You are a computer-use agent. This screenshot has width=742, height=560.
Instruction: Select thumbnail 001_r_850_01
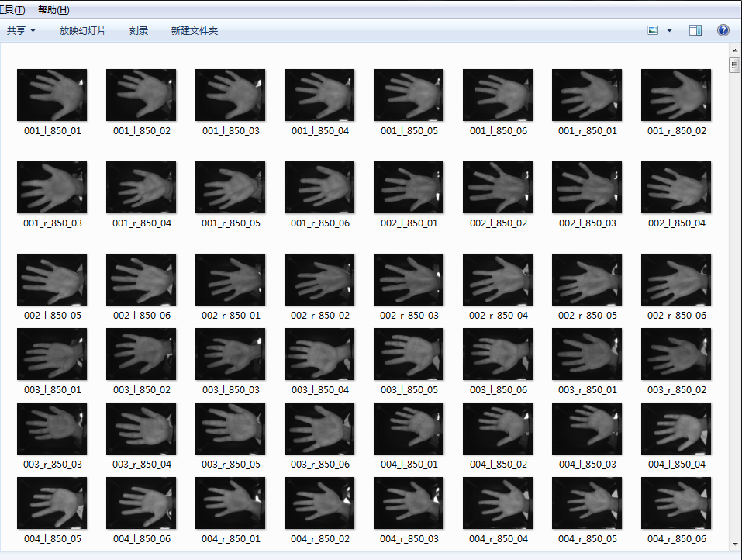(587, 95)
